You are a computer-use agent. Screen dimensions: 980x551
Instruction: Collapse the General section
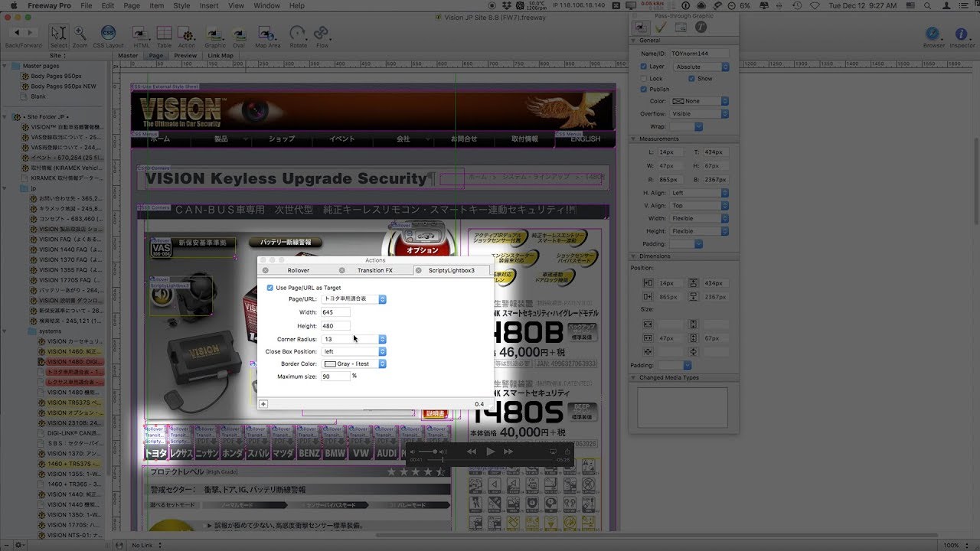634,41
